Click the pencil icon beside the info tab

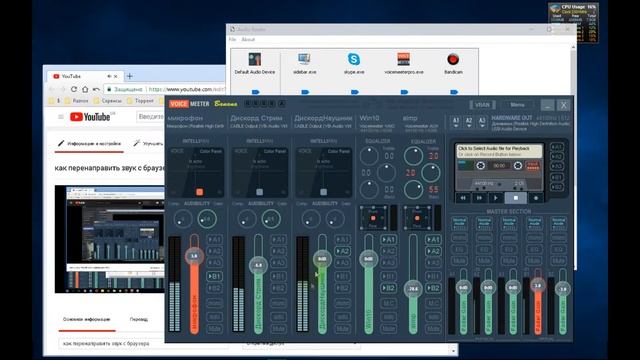tap(61, 143)
